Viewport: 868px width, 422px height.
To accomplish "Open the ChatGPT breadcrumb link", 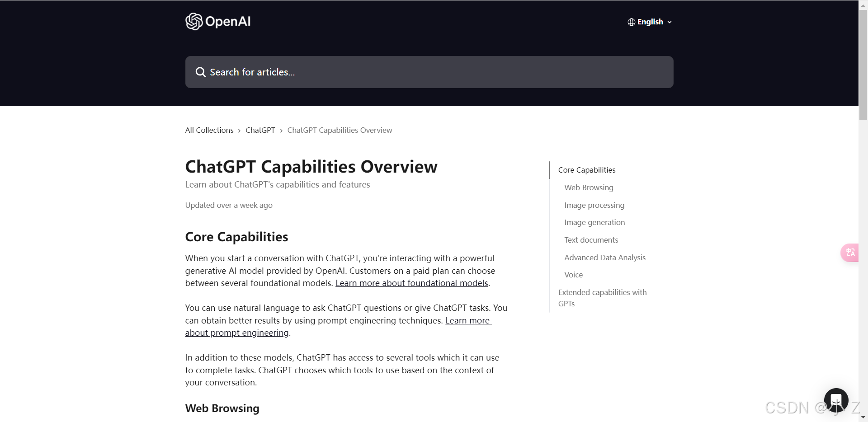I will [260, 130].
